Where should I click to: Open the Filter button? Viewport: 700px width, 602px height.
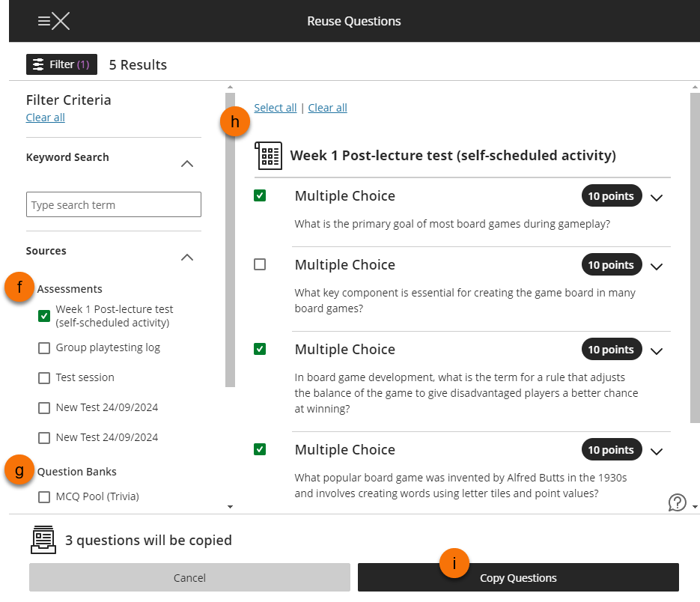[61, 64]
